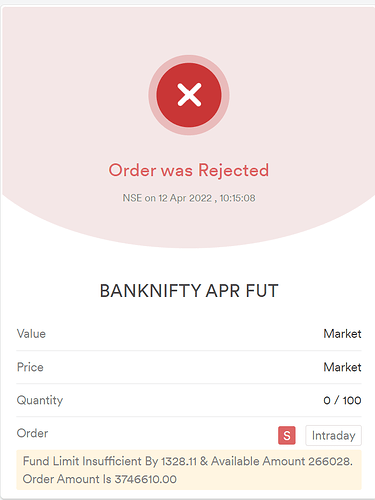
Task: Click the Order Amount Is 3746610.00 text
Action: point(100,479)
